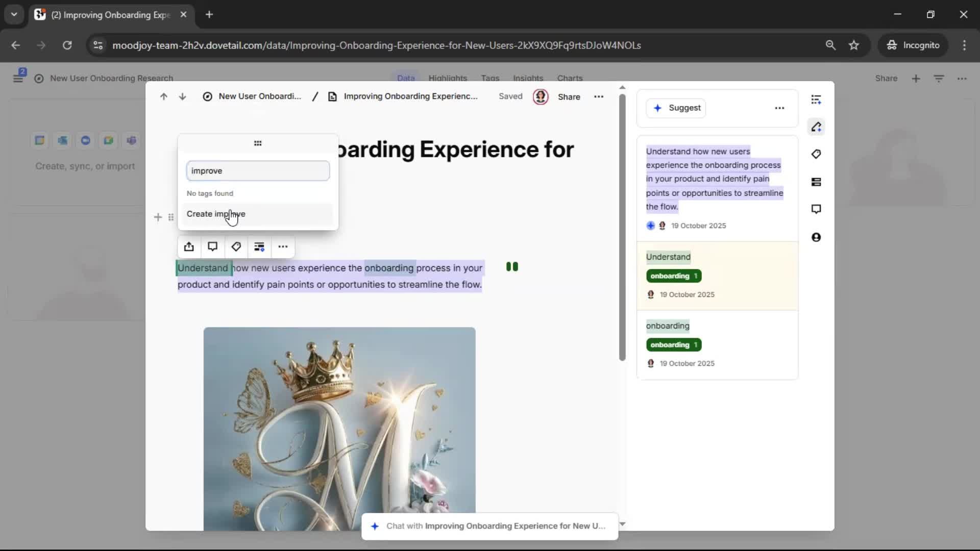This screenshot has width=980, height=551.
Task: Open the floating toolbar more options ellipsis
Action: click(283, 247)
